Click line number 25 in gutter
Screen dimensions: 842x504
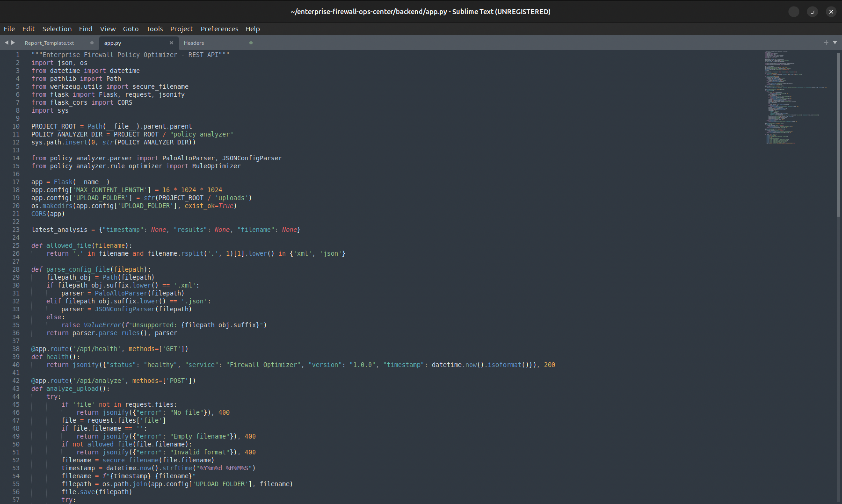[x=16, y=245]
